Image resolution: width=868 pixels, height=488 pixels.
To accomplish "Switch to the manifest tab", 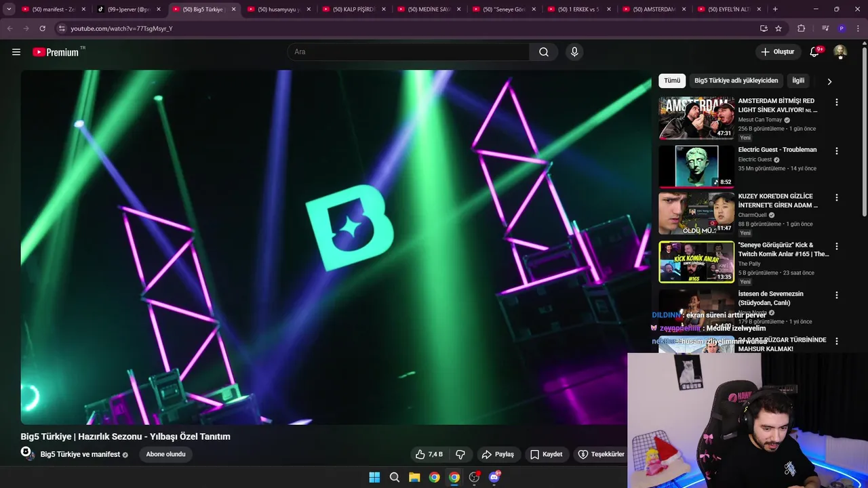I will [x=54, y=9].
